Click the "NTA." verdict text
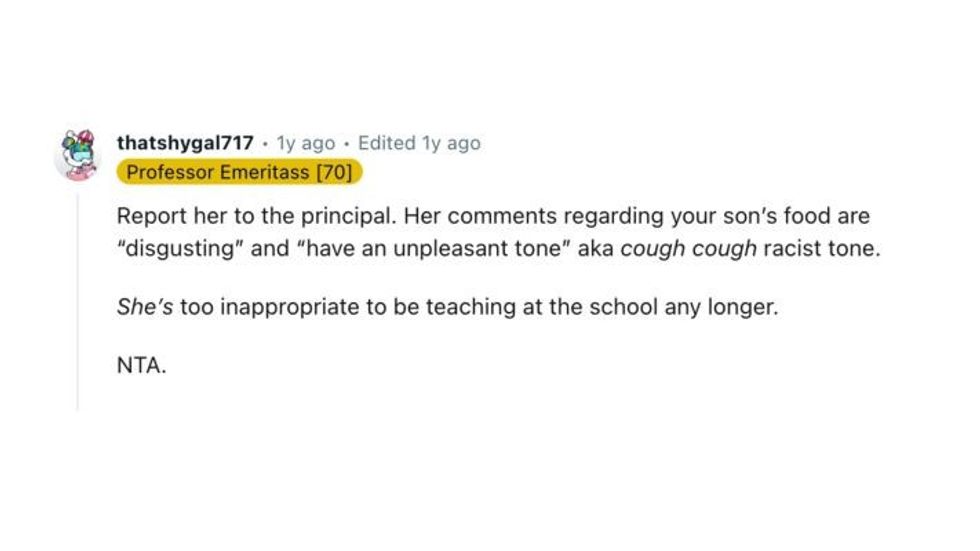980x551 pixels. click(141, 366)
